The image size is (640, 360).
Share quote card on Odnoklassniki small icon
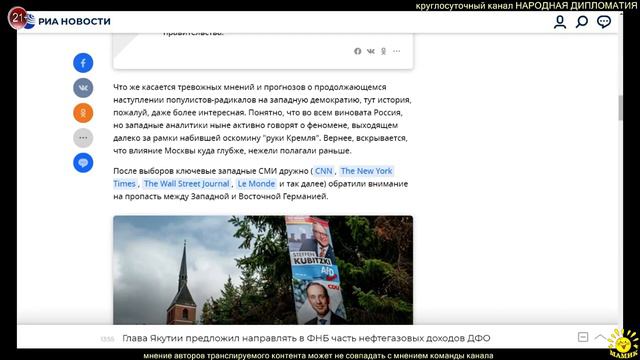click(383, 51)
